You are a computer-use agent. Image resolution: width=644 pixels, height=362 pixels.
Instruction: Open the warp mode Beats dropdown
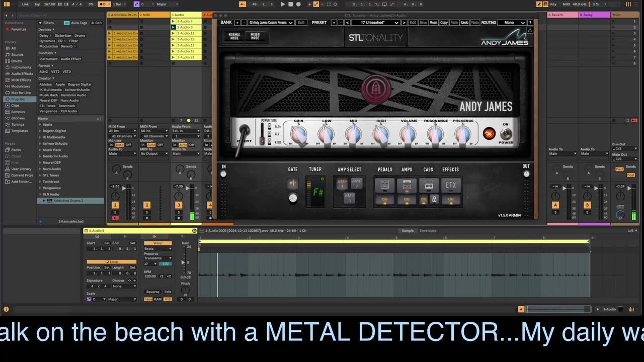click(x=157, y=248)
